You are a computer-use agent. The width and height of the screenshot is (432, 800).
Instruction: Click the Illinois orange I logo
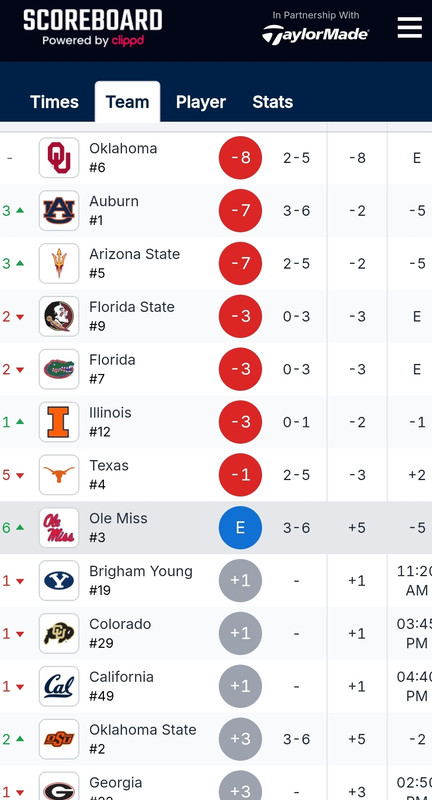pyautogui.click(x=59, y=422)
